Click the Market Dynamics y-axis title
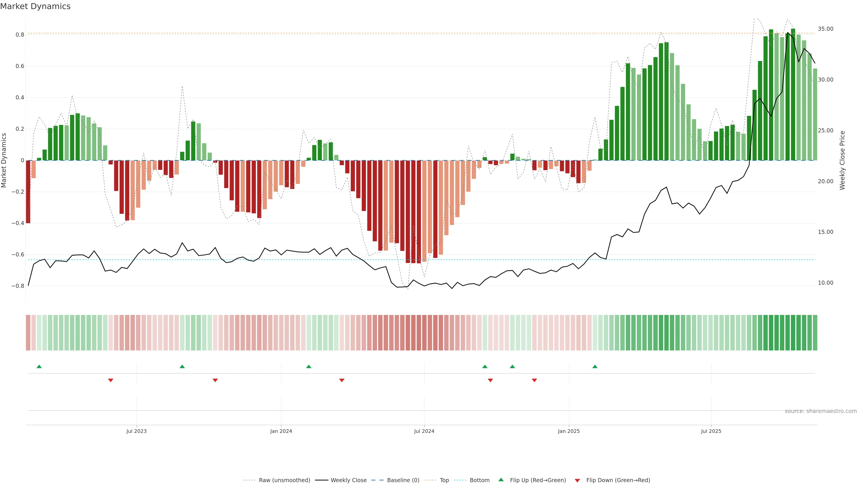This screenshot has height=488, width=868. (x=4, y=160)
